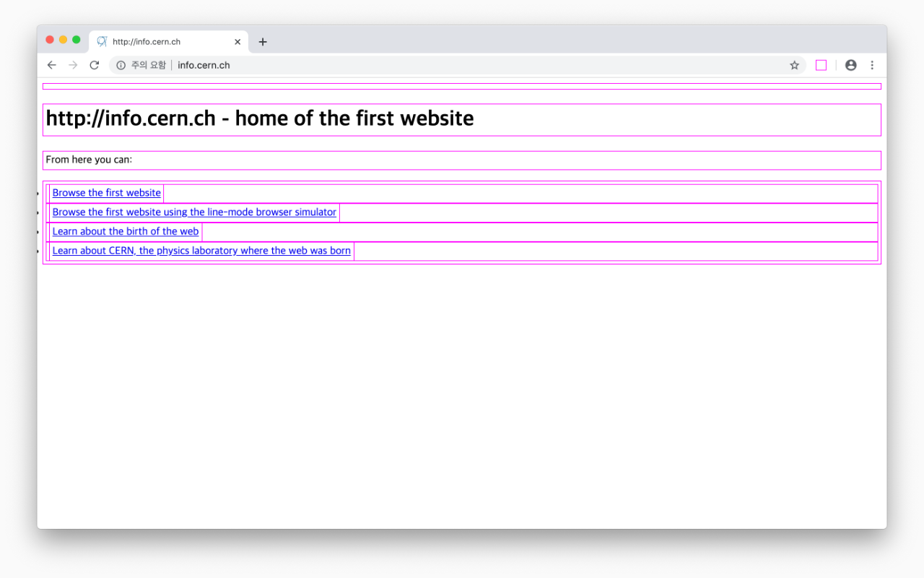Close the browser window with red button
924x578 pixels.
50,40
